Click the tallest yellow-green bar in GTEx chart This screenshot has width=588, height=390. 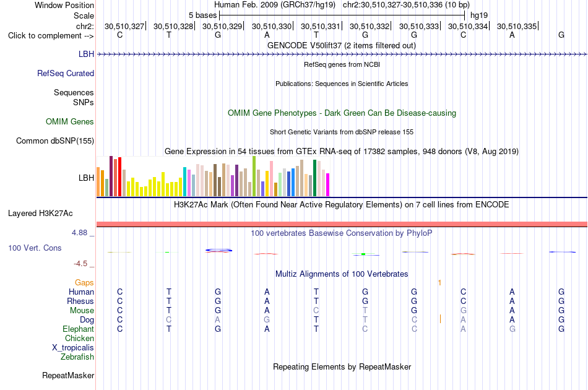tap(254, 176)
